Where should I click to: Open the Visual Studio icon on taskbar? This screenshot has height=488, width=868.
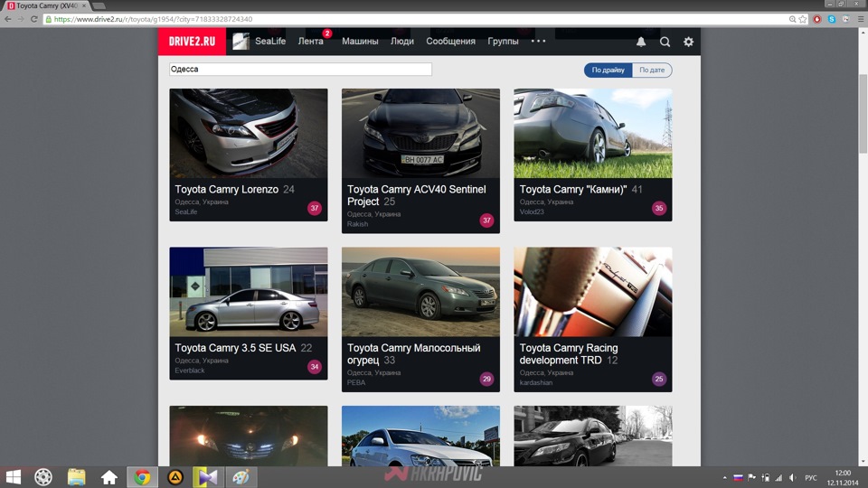[207, 477]
